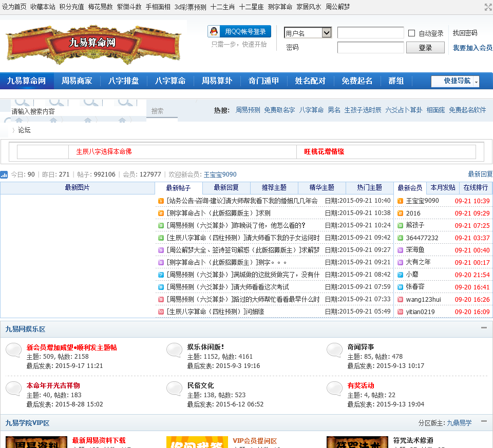493x448 pixels.
Task: Click the 登录 button
Action: pyautogui.click(x=425, y=48)
